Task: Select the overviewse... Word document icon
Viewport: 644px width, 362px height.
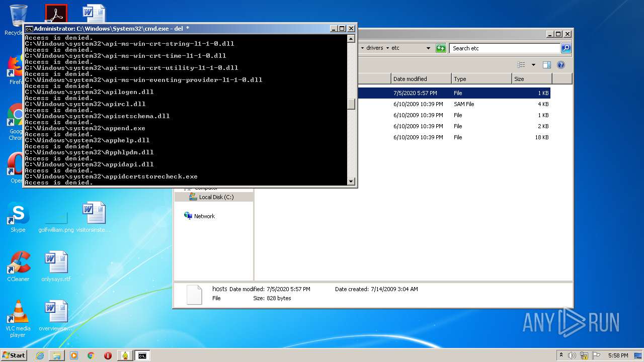Action: pyautogui.click(x=56, y=316)
